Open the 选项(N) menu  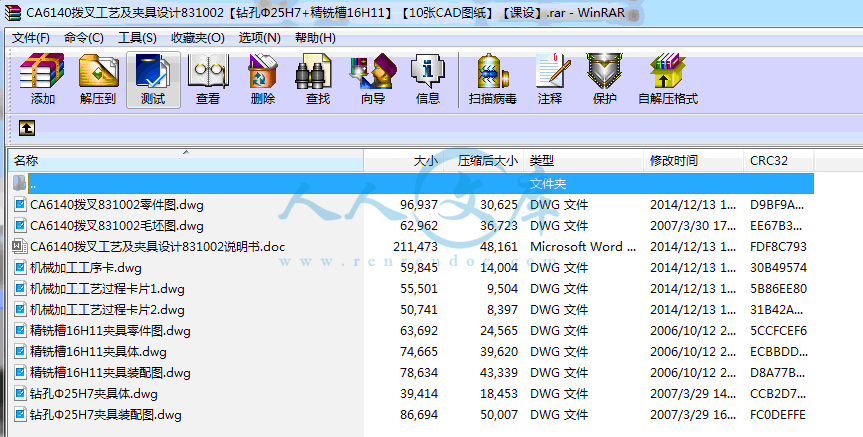point(260,38)
